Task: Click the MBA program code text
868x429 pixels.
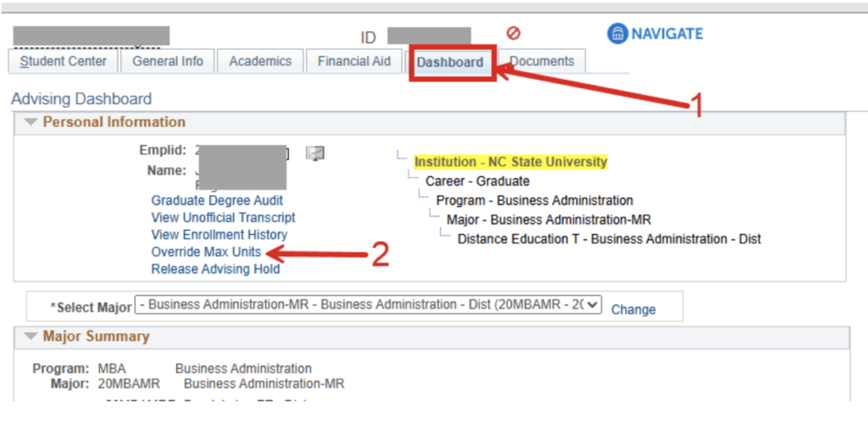Action: coord(113,369)
